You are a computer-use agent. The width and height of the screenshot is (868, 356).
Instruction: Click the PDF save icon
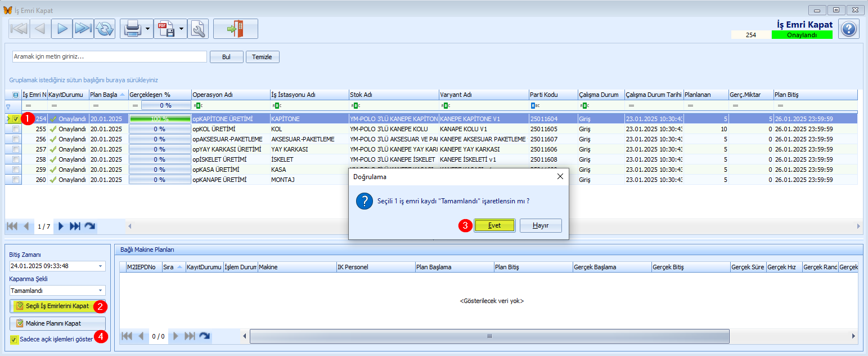click(165, 29)
